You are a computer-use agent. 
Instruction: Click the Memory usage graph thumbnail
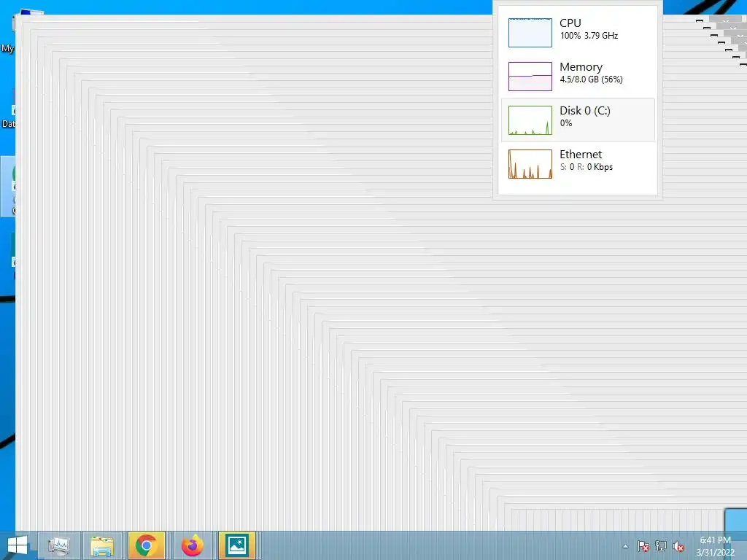[x=530, y=76]
